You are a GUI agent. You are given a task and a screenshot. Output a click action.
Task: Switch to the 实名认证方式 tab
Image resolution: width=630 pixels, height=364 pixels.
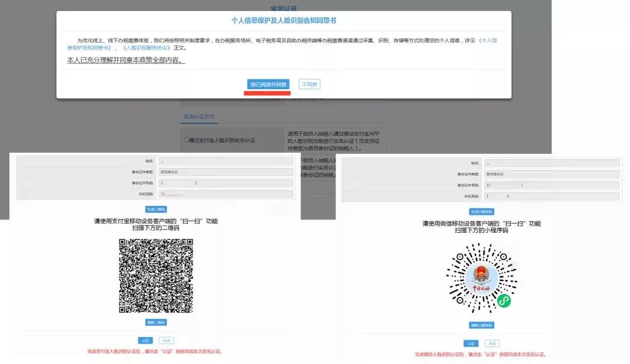coord(199,117)
